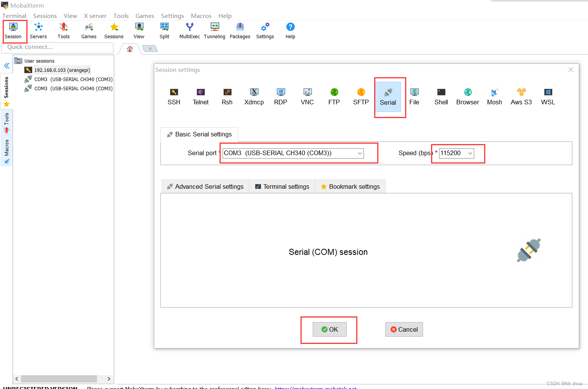Image resolution: width=588 pixels, height=389 pixels.
Task: Open the Tunneling toolbar icon
Action: 215,31
